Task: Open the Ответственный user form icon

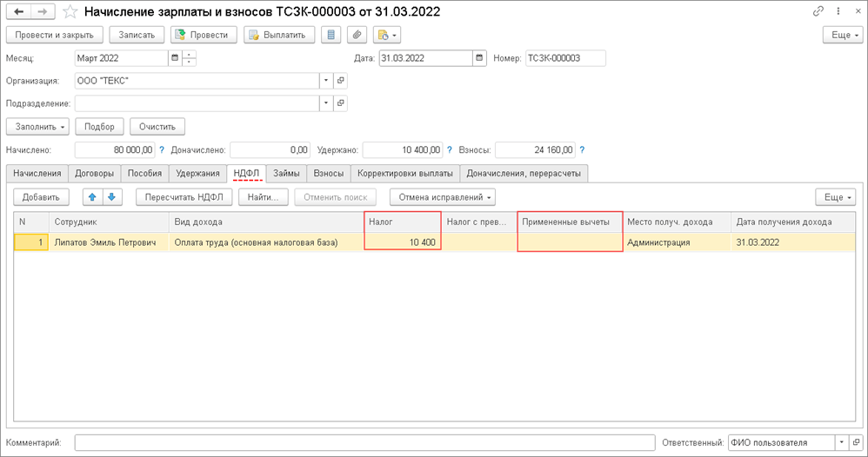Action: coord(856,442)
